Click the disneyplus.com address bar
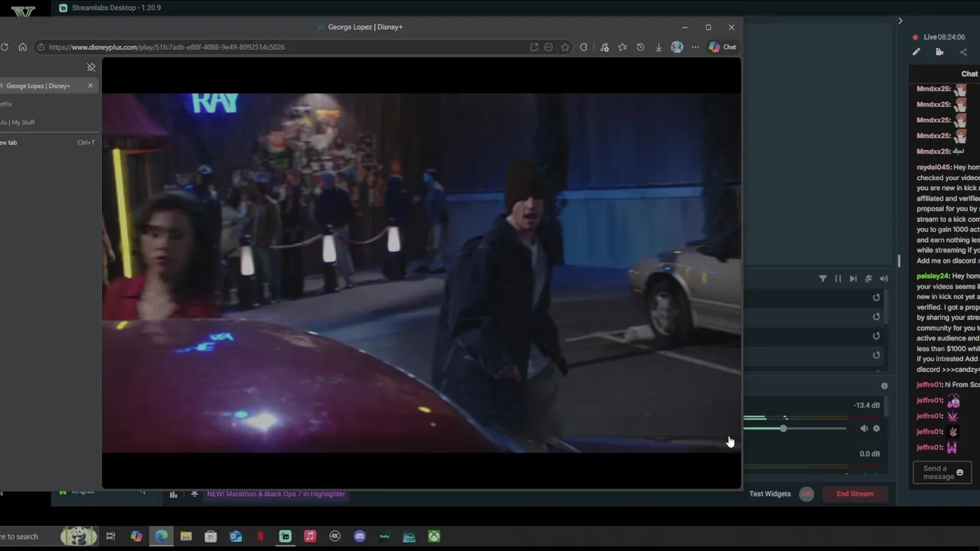Screen dimensions: 980x551 283,47
